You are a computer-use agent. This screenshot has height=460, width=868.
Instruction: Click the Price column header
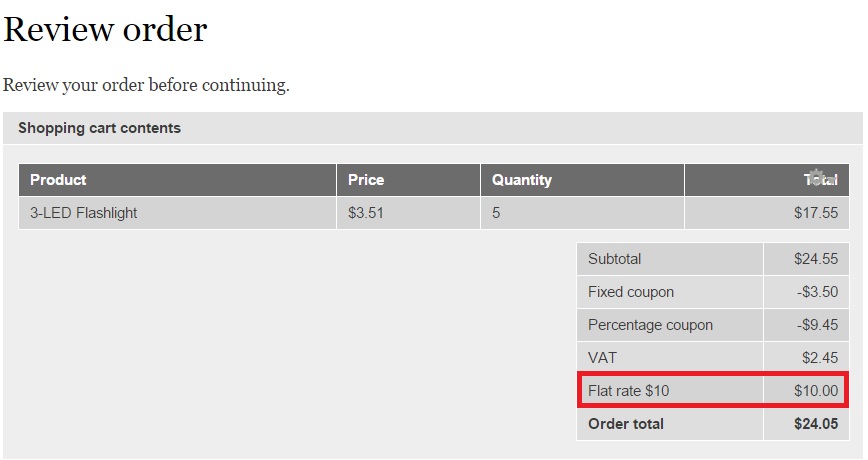[x=366, y=180]
